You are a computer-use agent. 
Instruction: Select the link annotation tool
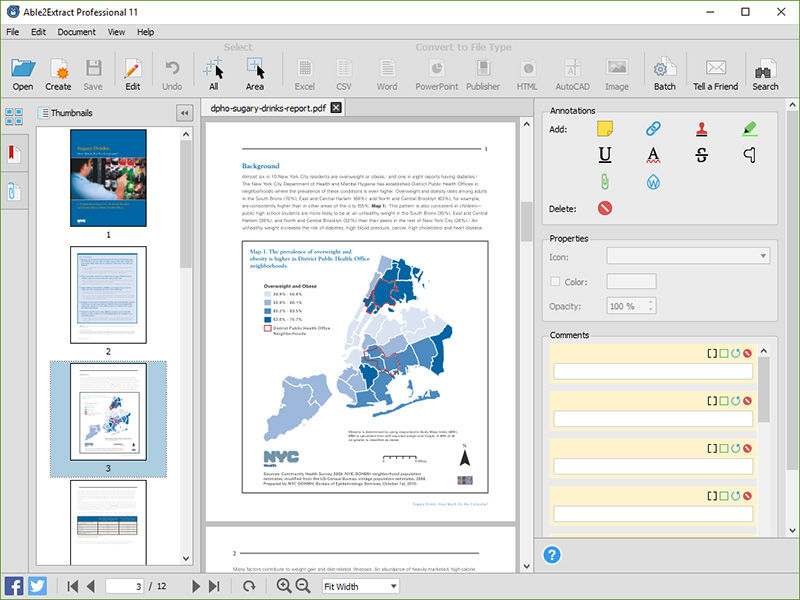pyautogui.click(x=653, y=129)
